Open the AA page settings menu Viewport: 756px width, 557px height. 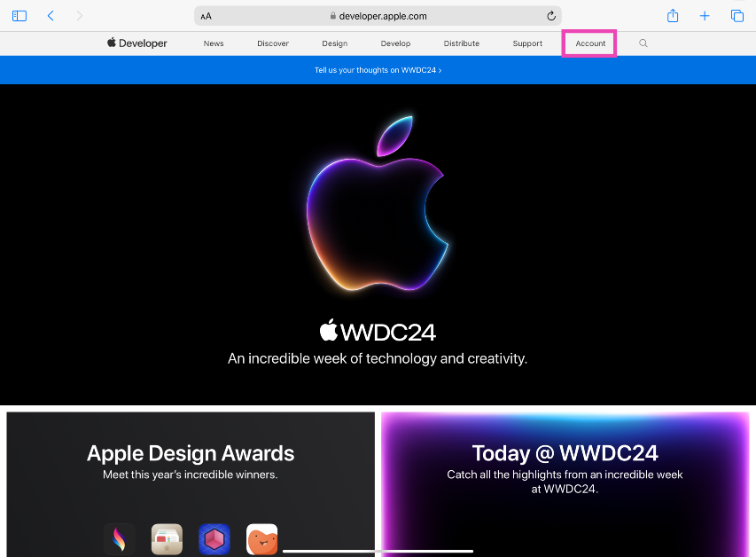tap(207, 16)
